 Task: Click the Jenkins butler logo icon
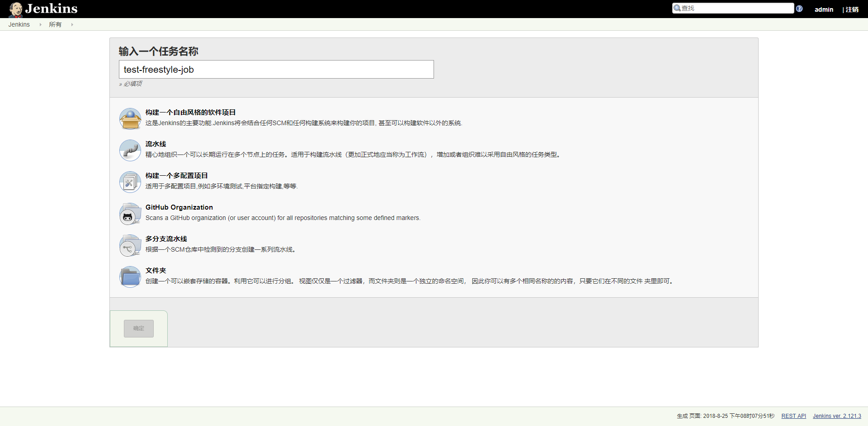(16, 9)
